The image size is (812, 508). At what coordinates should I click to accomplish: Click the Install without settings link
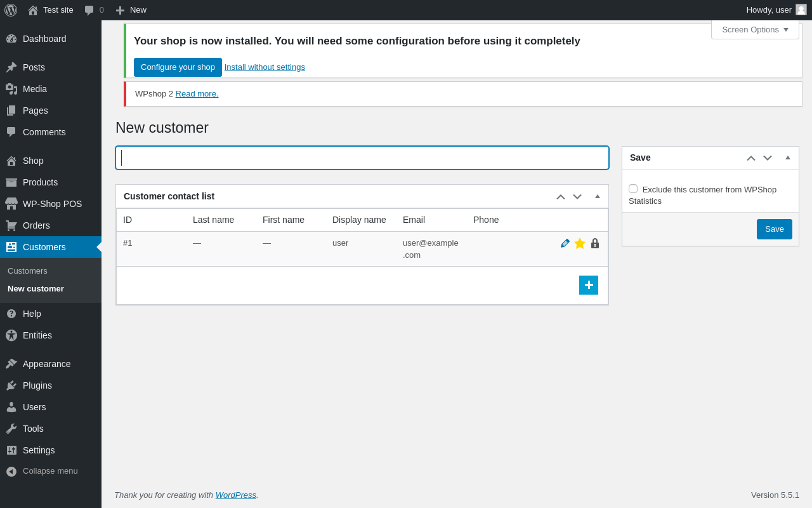point(265,67)
